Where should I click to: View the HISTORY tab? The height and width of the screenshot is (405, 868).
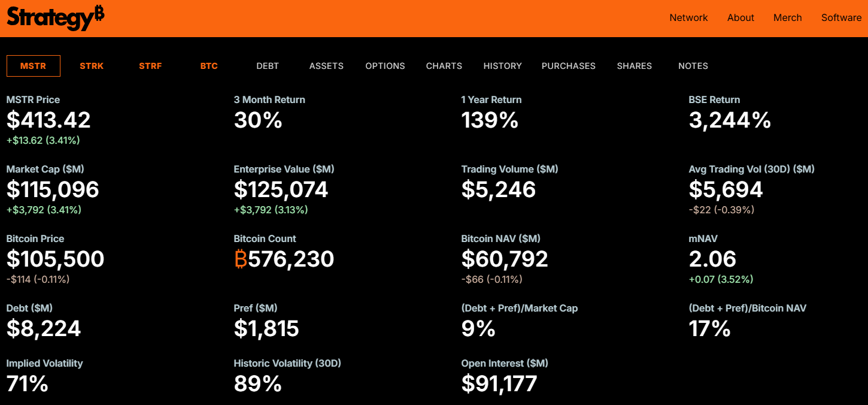click(502, 66)
